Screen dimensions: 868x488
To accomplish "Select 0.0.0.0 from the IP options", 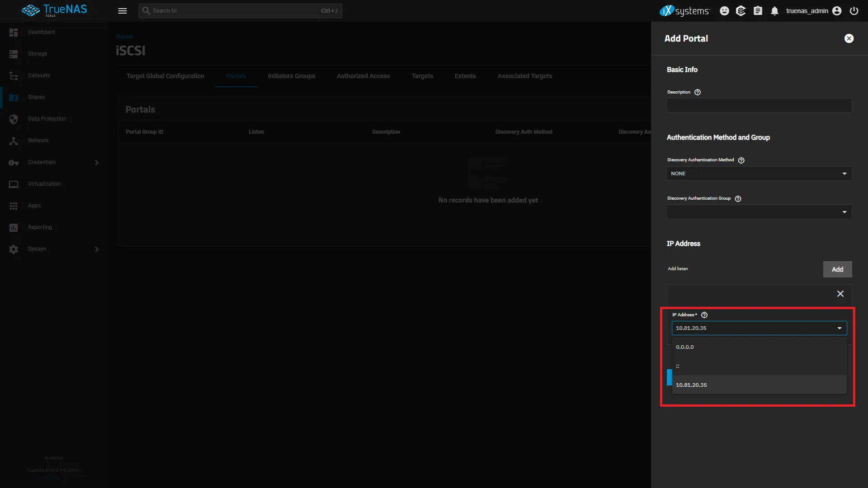I will point(684,347).
